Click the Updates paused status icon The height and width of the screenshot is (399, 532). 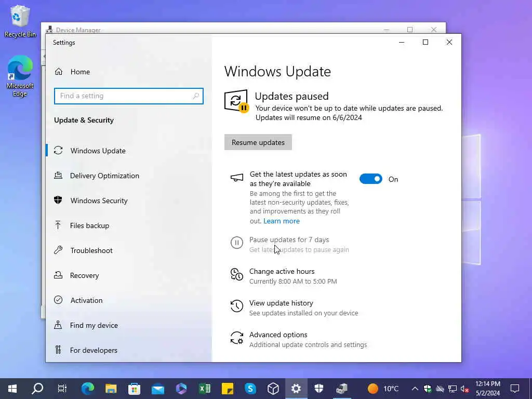point(236,101)
